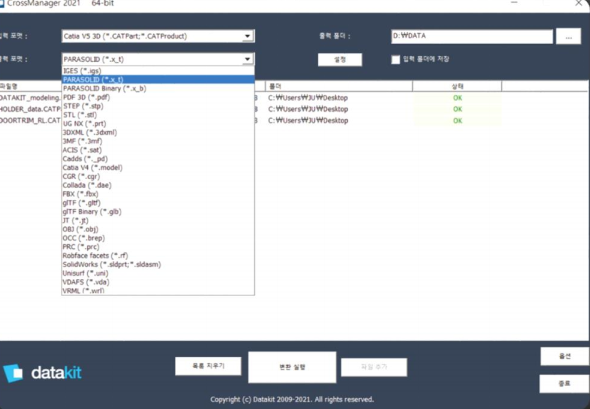The height and width of the screenshot is (409, 590).
Task: Select the DOORTRIM_RL.CAT file name
Action: [30, 121]
